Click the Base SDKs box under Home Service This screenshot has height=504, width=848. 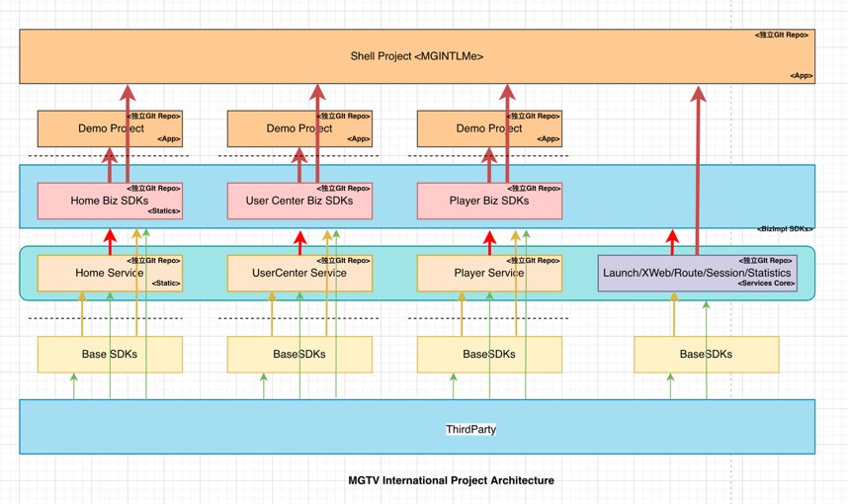tap(110, 354)
